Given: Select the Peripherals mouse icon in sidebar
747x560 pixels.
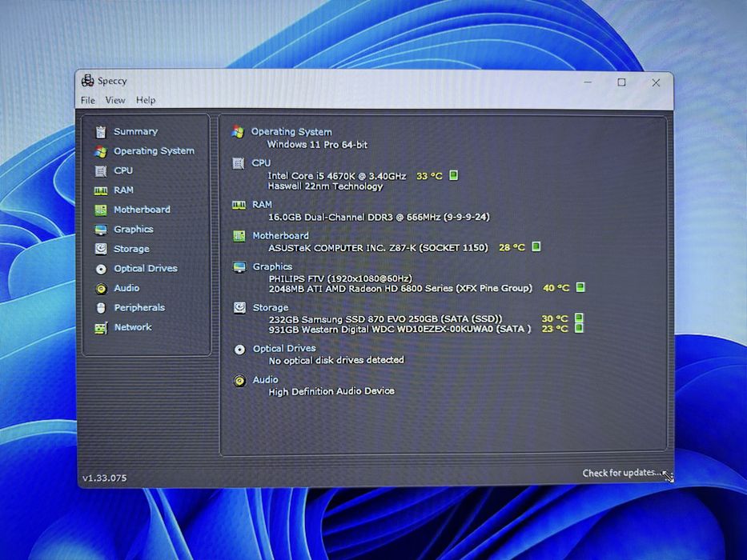Looking at the screenshot, I should pos(101,308).
